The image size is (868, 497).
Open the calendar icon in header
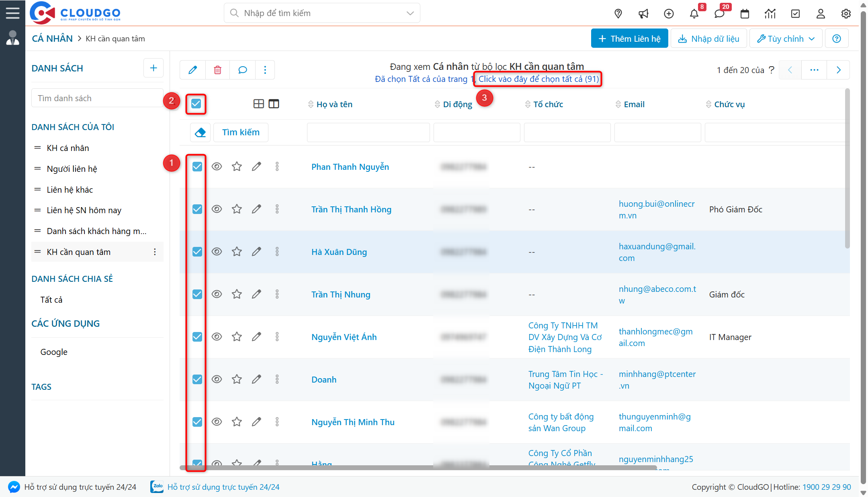(x=745, y=14)
